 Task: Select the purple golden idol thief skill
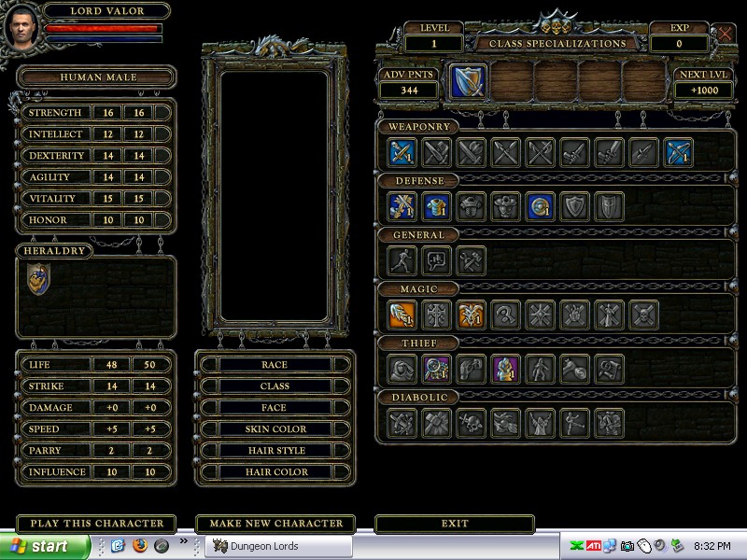tap(505, 369)
